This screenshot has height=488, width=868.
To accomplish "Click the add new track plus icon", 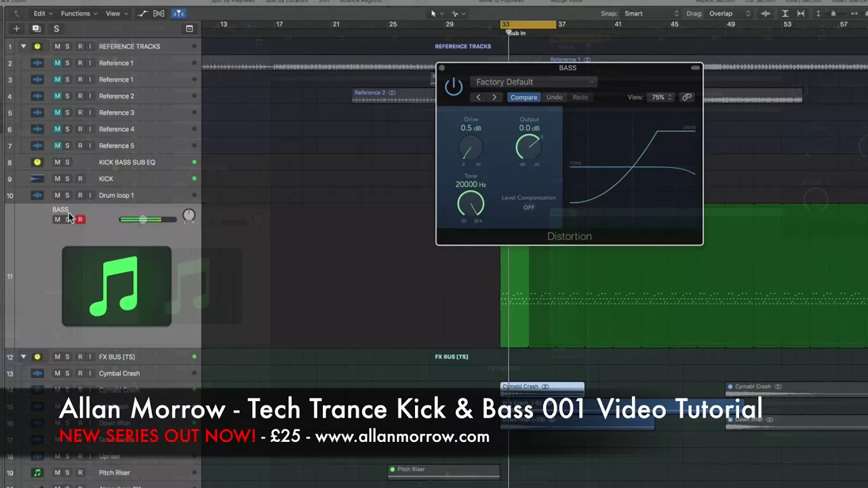I will (x=16, y=28).
